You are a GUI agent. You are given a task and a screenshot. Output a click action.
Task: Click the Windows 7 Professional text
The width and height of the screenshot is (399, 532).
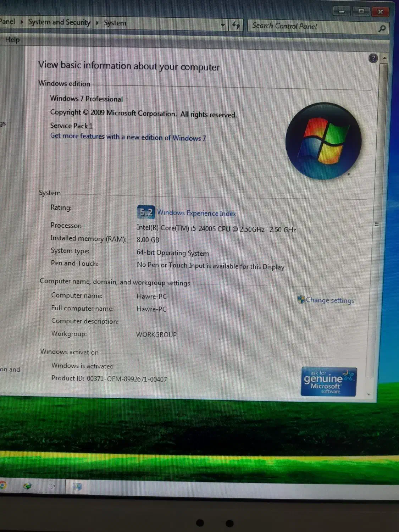click(87, 99)
